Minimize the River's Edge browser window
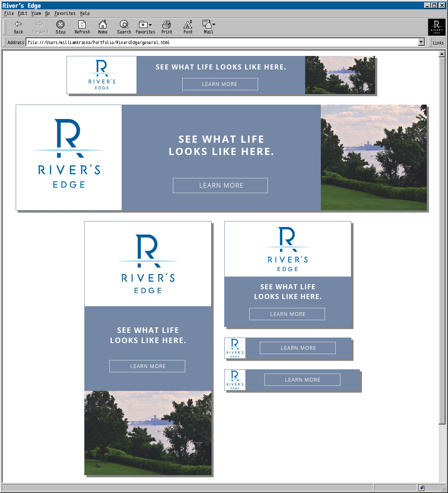 (x=427, y=6)
